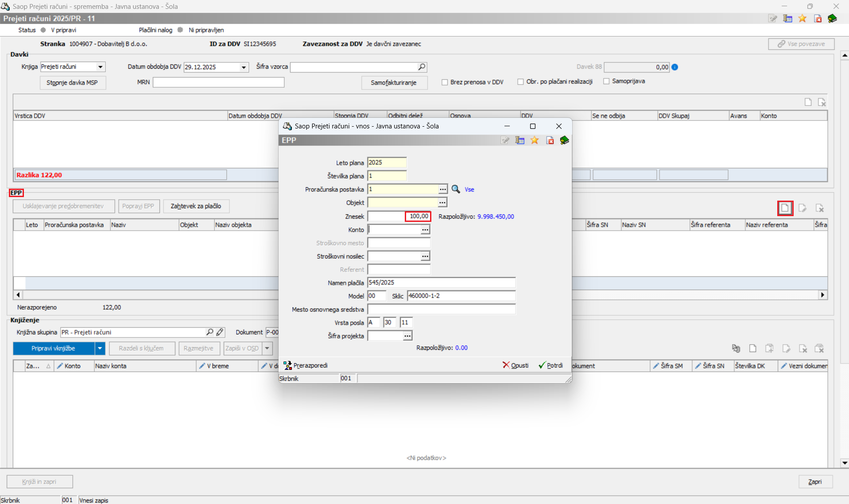The height and width of the screenshot is (504, 849).
Task: Click the yellow star icon in EPP dialog
Action: coord(535,140)
